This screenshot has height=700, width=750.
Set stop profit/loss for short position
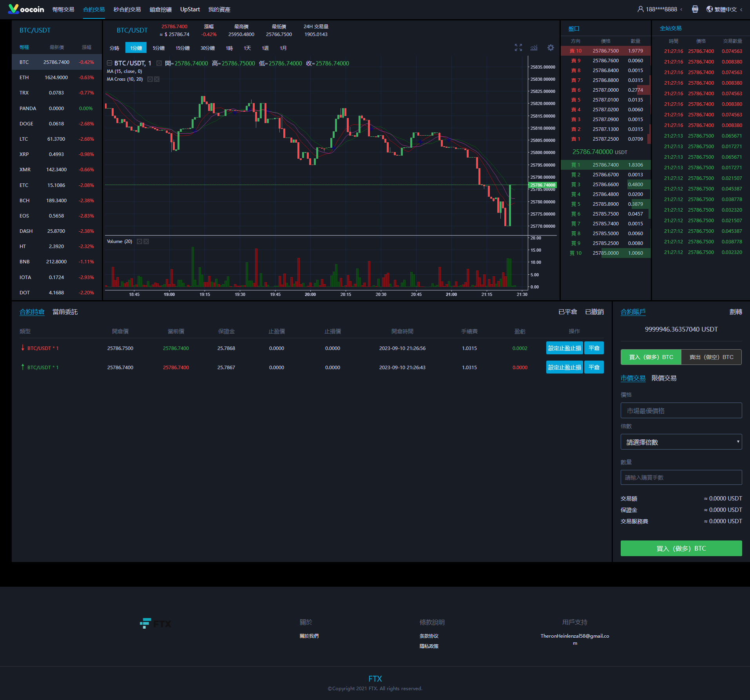[565, 348]
